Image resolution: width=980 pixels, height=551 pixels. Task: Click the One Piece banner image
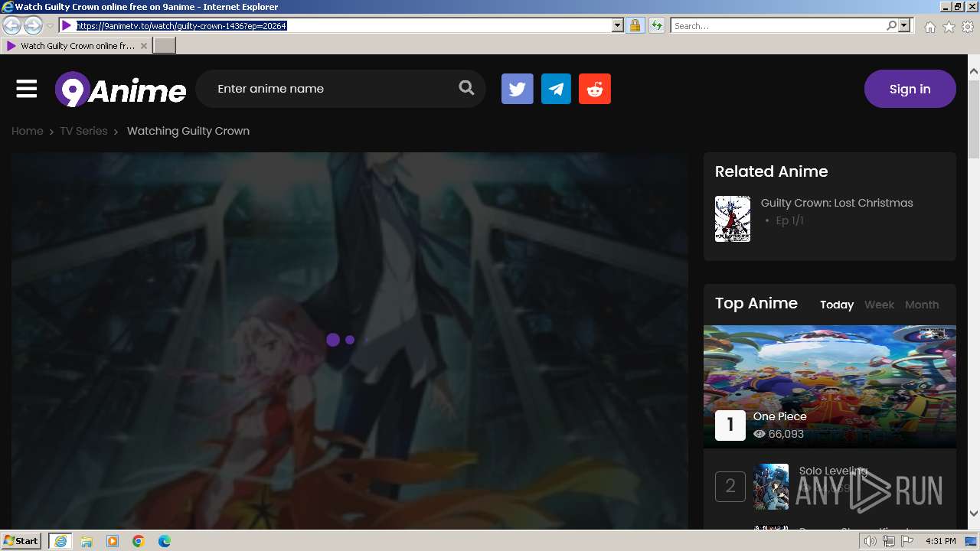[830, 386]
